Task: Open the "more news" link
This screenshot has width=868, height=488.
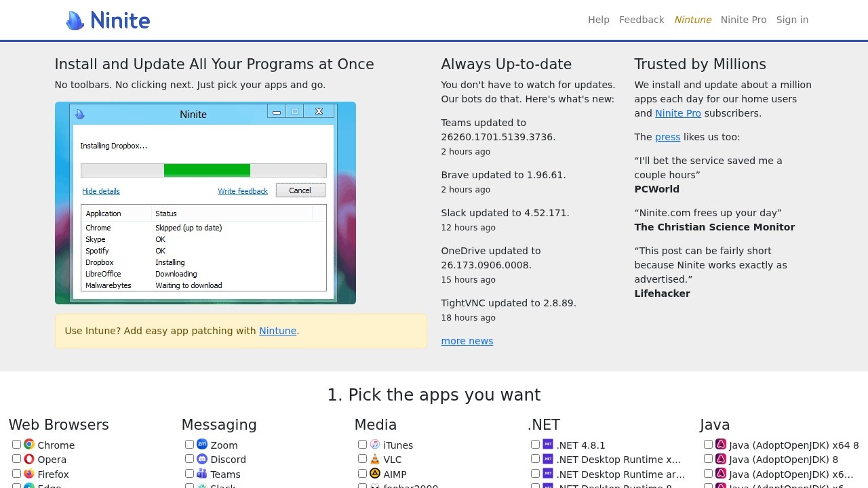Action: tap(467, 341)
